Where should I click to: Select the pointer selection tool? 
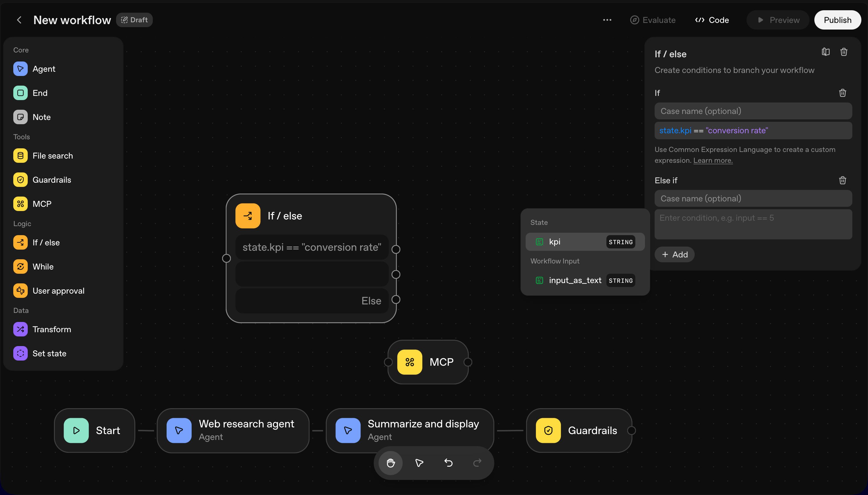click(x=419, y=463)
